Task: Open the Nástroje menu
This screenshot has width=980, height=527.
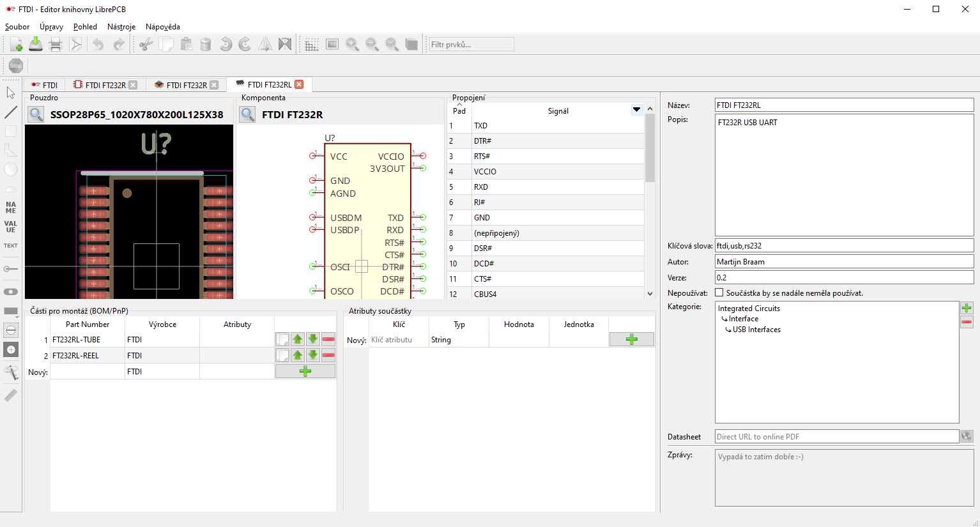Action: pos(121,27)
